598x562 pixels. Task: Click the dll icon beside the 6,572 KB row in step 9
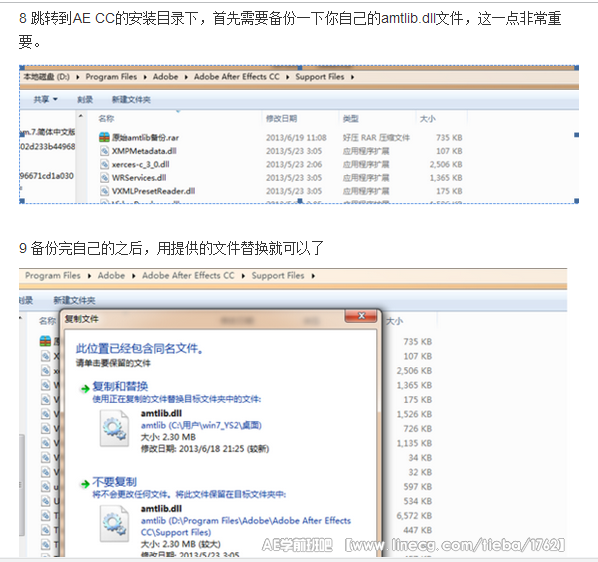coord(46,515)
